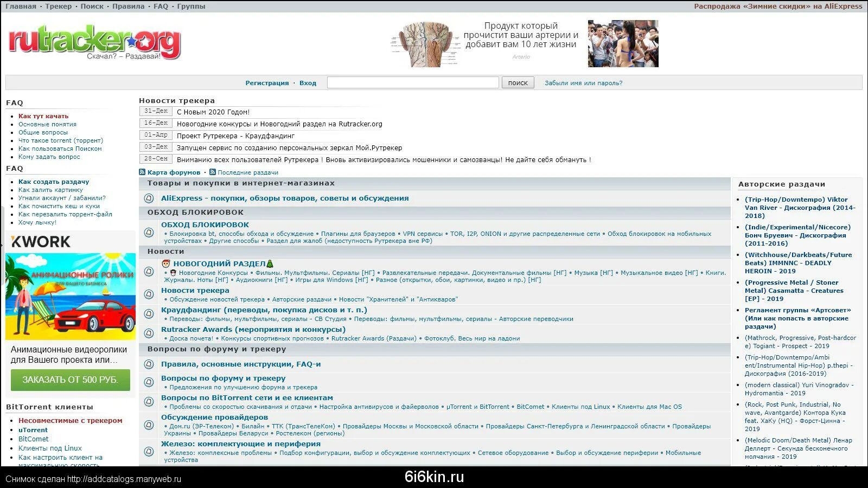Open Фотоклуб. Весь мир на ладони link
Screen dimensions: 868x488
pos(472,338)
